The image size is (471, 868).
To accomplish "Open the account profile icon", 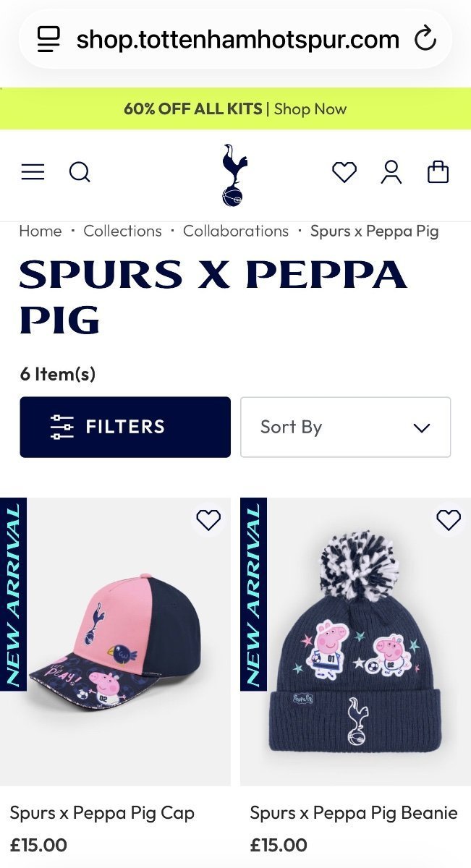I will pos(391,172).
